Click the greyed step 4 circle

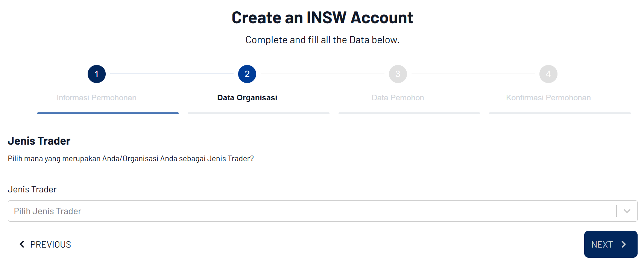pyautogui.click(x=548, y=74)
